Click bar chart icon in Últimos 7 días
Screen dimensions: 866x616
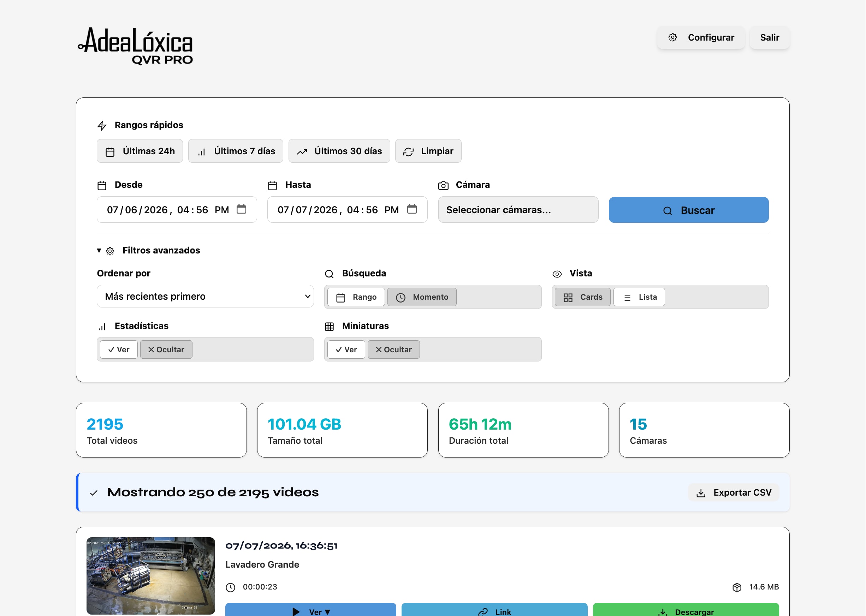pyautogui.click(x=202, y=152)
